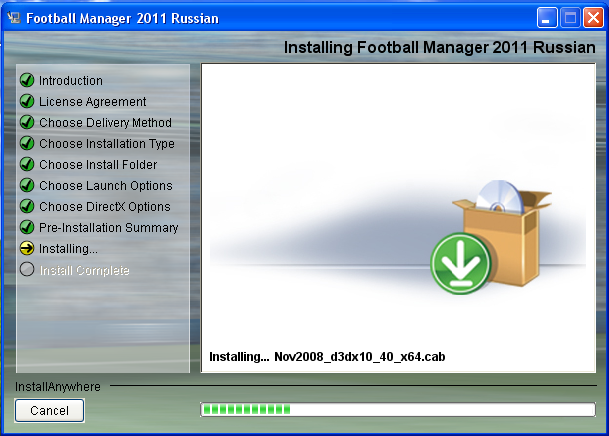609x436 pixels.
Task: Select the Choose DirectX Options step label
Action: coord(105,207)
